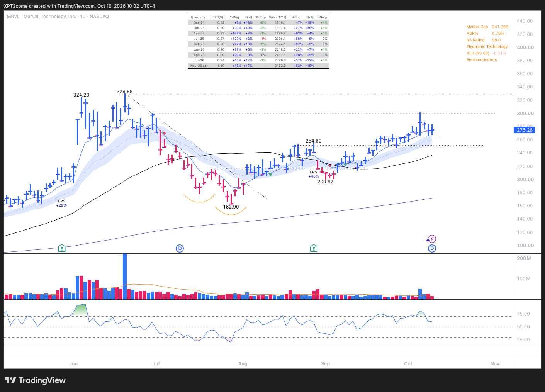Click the blue 275.28 current price label
Image resolution: width=545 pixels, height=392 pixels.
tap(525, 130)
